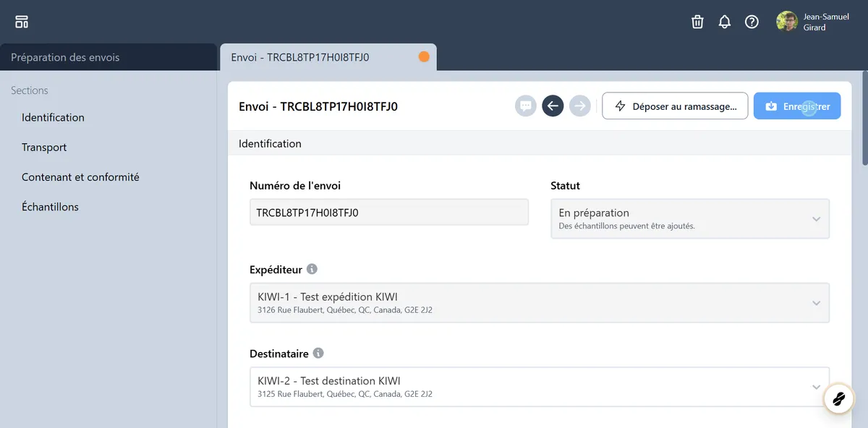868x428 pixels.
Task: Click the comment bubble icon
Action: pos(526,106)
